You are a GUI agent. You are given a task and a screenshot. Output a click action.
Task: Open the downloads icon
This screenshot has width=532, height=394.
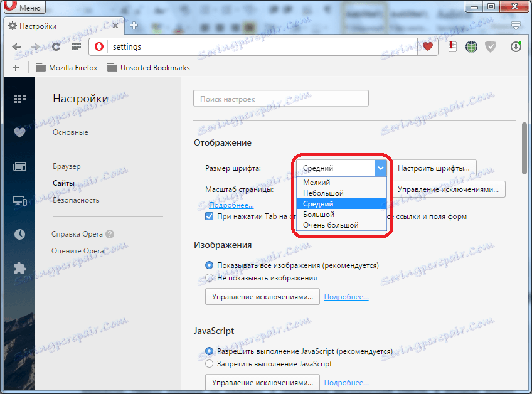[x=516, y=46]
